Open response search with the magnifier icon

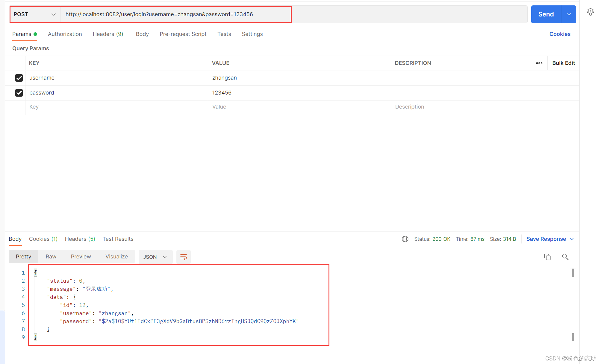(x=565, y=257)
